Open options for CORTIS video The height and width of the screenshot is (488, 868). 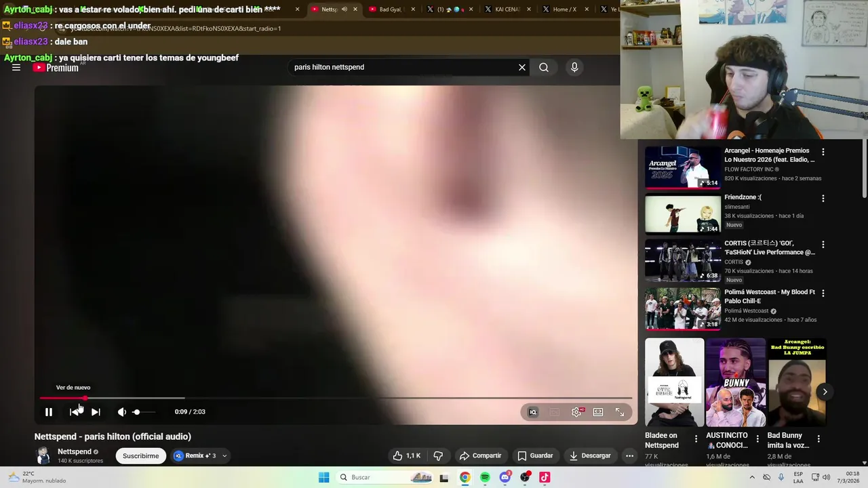coord(823,245)
